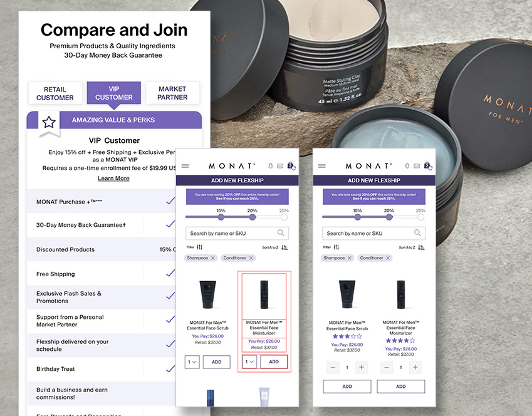Open Face Scrub quantity dropdown in left phone

coord(192,362)
